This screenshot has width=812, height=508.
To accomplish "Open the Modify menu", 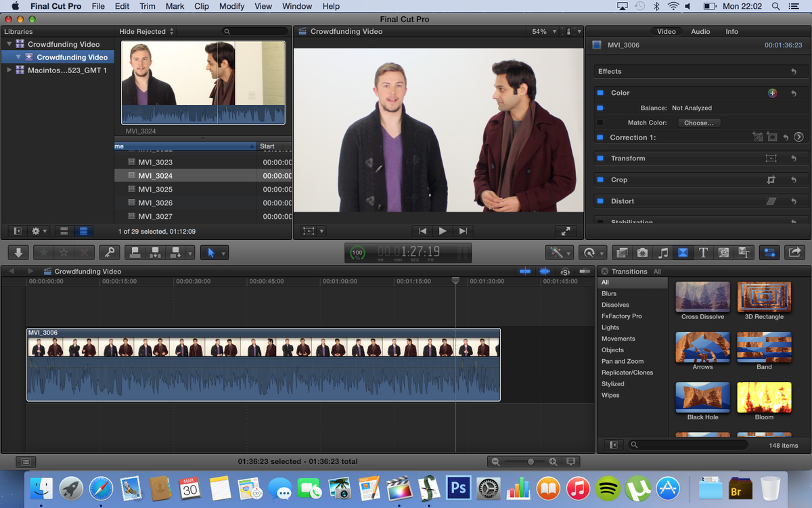I will [231, 6].
